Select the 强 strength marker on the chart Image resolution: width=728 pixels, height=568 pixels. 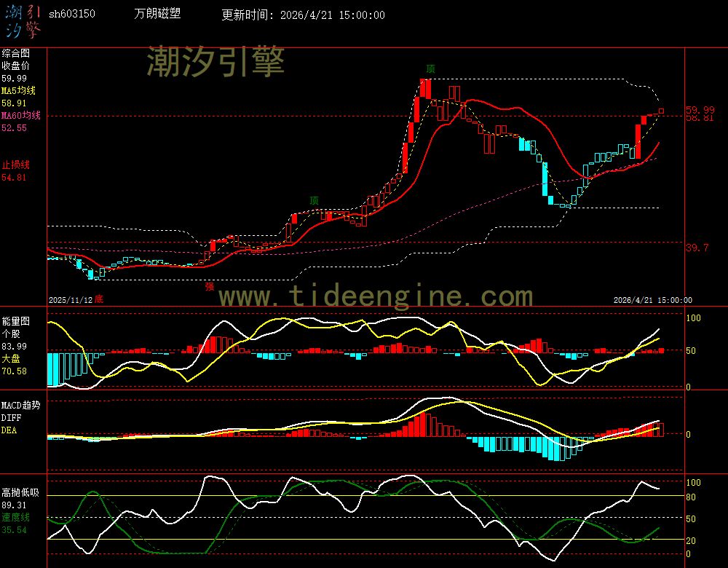[x=209, y=288]
